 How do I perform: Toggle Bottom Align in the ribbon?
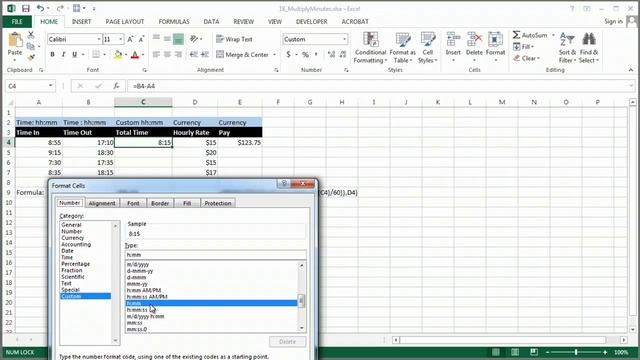[178, 39]
